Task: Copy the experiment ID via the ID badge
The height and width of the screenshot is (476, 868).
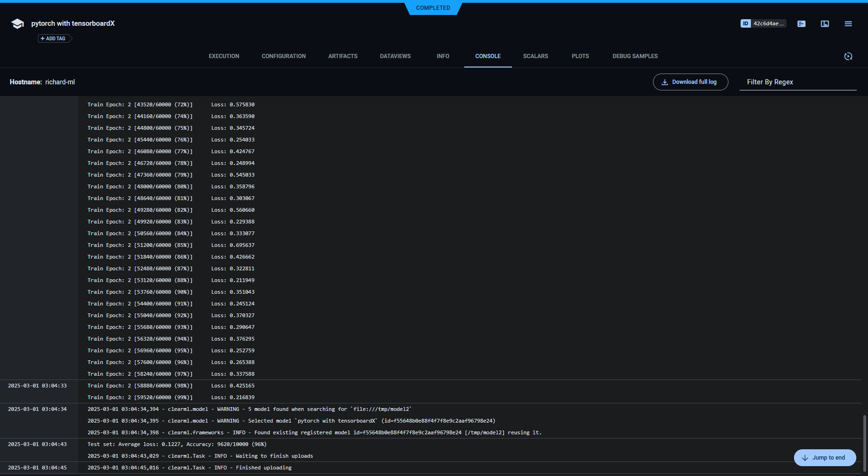Action: 763,23
